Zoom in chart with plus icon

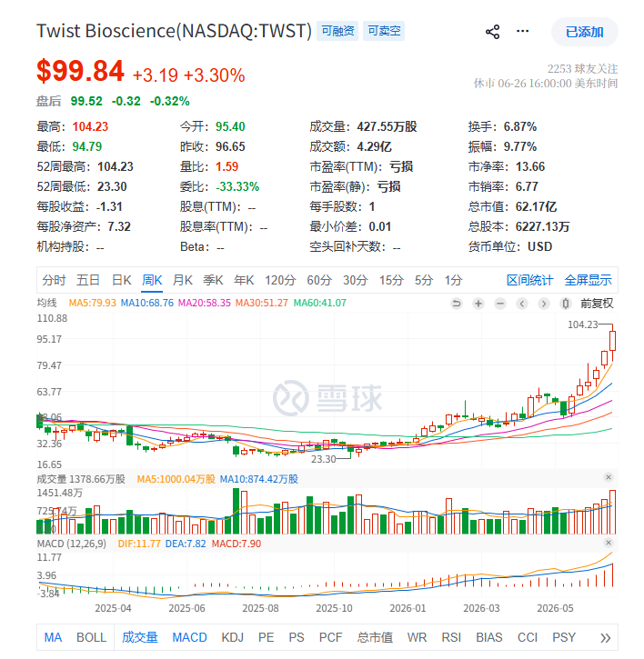click(478, 304)
